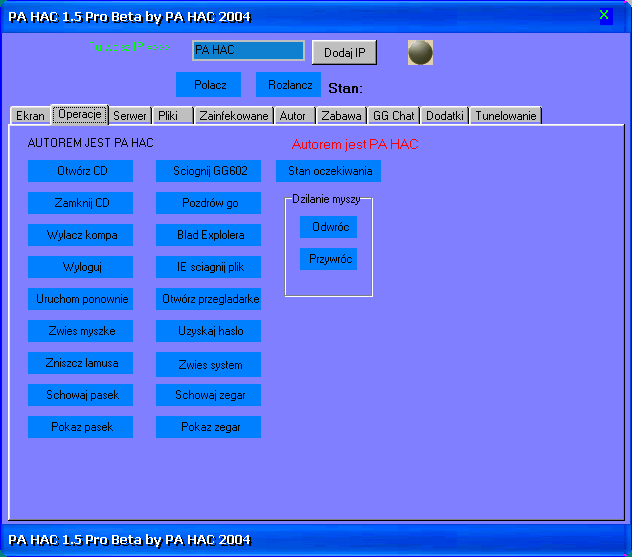The image size is (632, 557).
Task: Click the IP address input field
Action: point(248,50)
